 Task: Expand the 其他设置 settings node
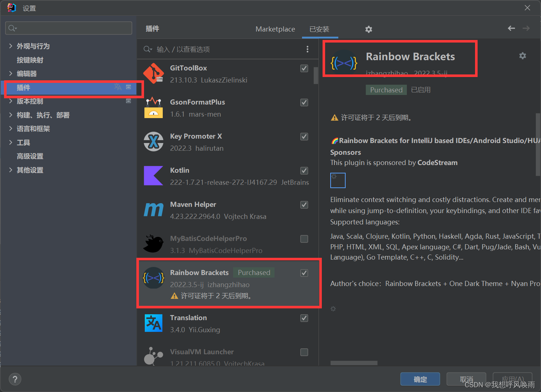coord(11,170)
